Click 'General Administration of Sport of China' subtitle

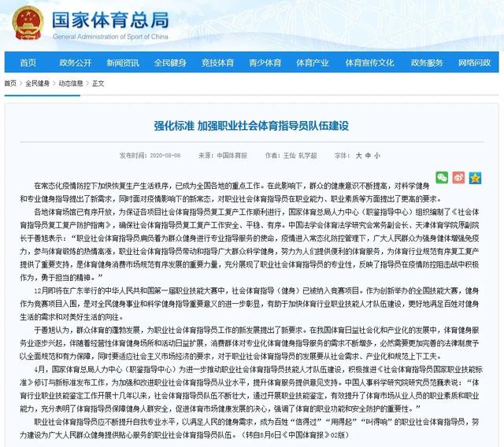point(110,37)
